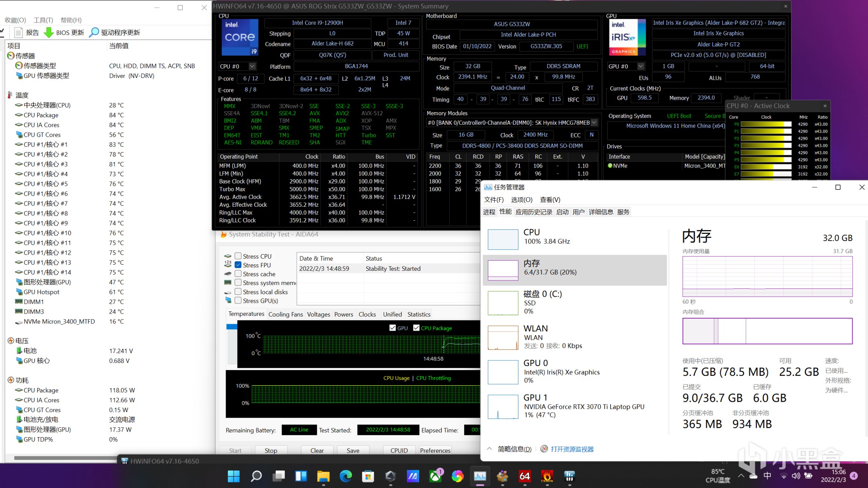Click the CPUID button

(399, 450)
